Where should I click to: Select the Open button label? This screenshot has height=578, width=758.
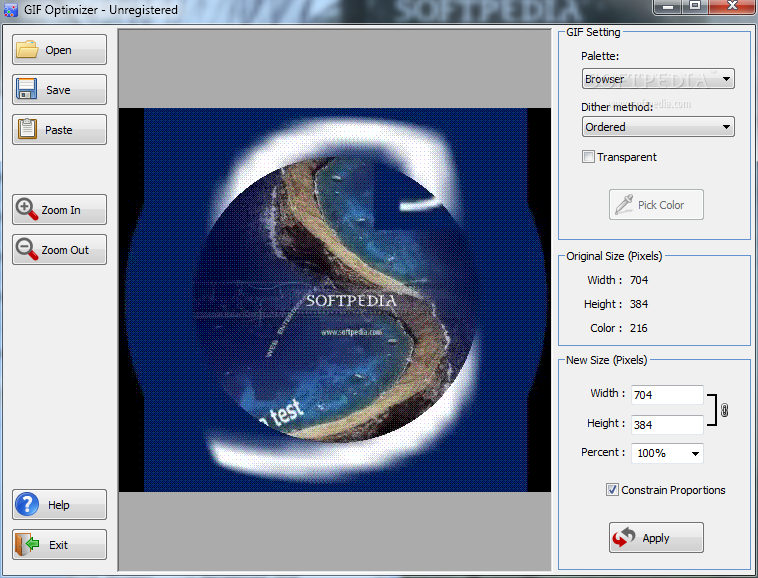tap(58, 50)
